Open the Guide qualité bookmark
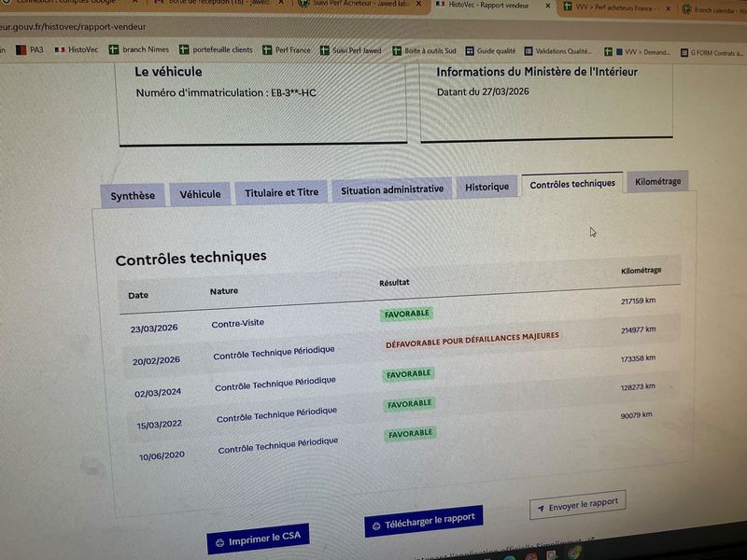Viewport: 747px width, 560px height. point(490,51)
